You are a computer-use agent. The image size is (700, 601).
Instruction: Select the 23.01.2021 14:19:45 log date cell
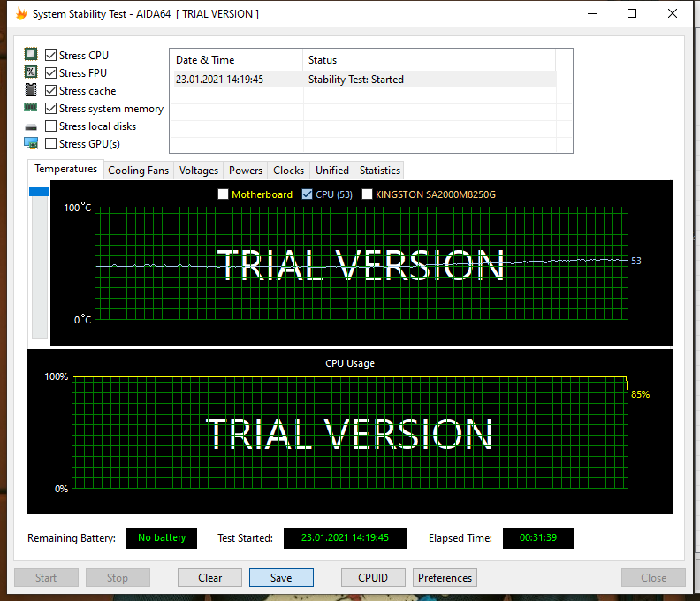point(239,80)
